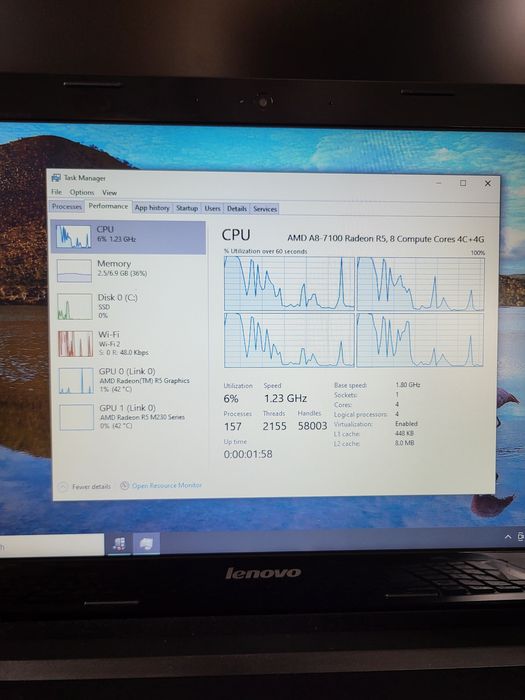525x700 pixels.
Task: Open the View menu
Action: tap(109, 193)
